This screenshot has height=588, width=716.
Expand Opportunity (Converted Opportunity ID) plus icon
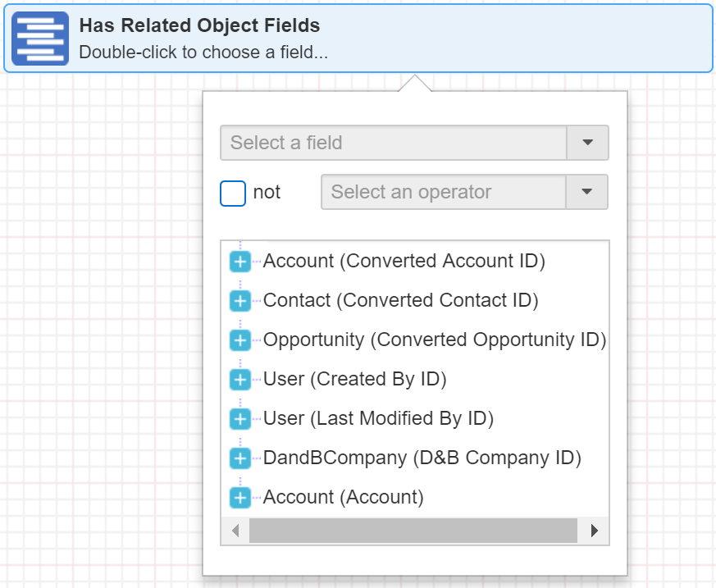click(x=239, y=340)
